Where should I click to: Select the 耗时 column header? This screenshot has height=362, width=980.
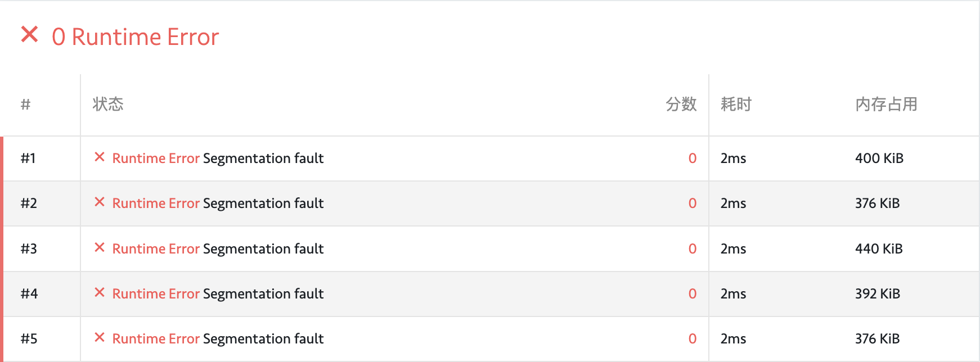[x=736, y=104]
